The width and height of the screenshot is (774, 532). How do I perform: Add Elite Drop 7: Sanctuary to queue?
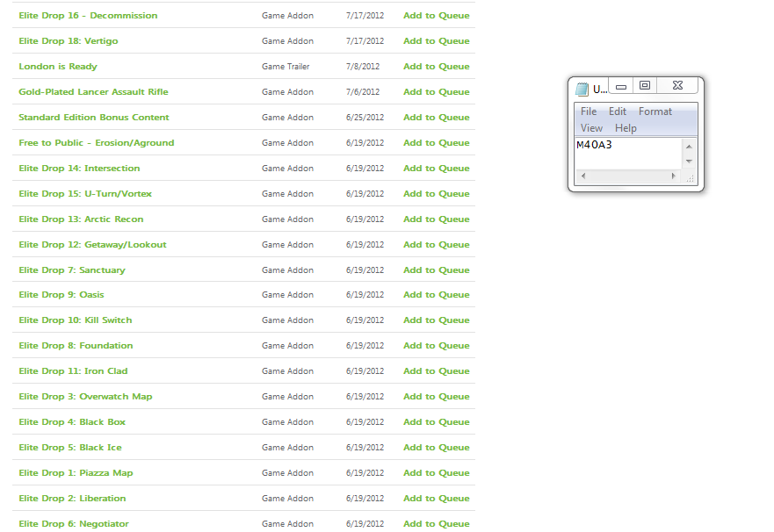[x=437, y=270]
